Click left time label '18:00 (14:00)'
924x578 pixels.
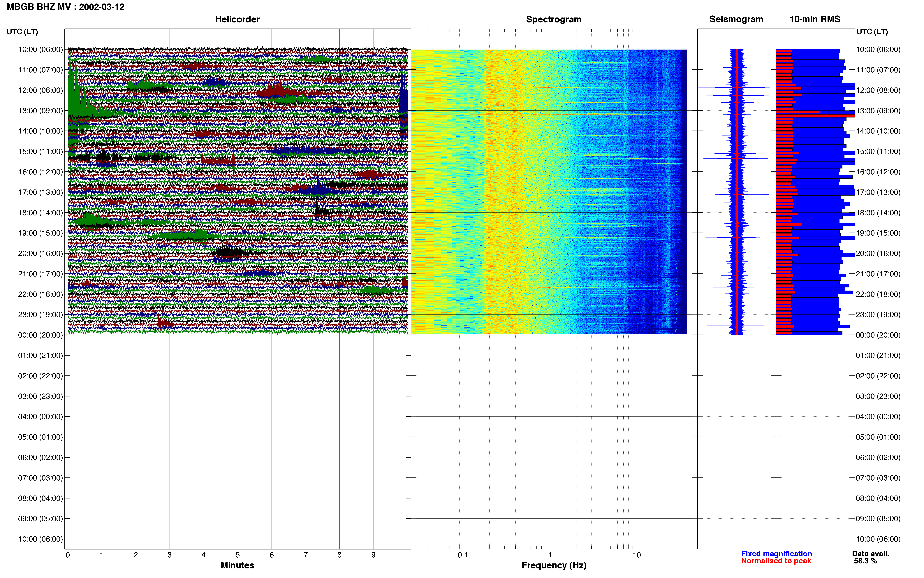click(41, 212)
